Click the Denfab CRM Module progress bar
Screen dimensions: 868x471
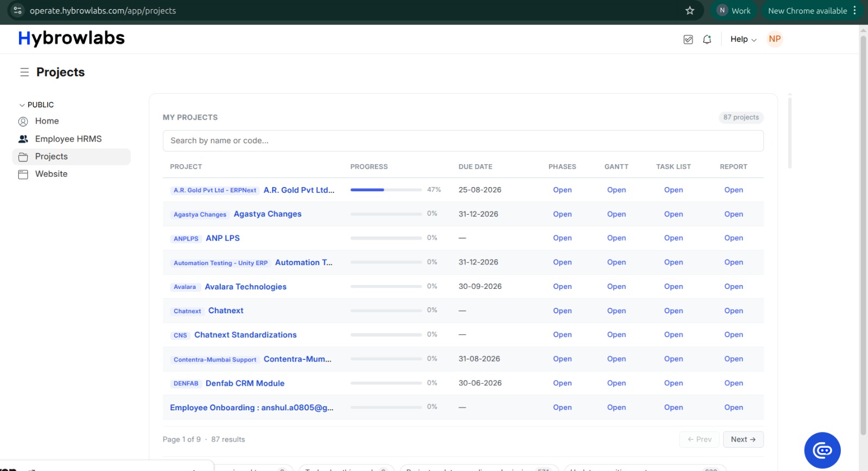386,383
